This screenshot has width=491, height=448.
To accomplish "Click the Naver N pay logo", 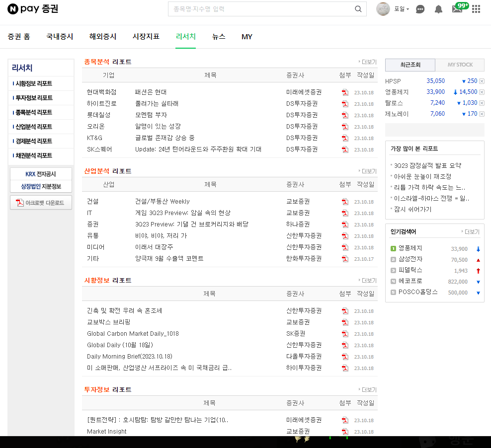I will (x=33, y=9).
